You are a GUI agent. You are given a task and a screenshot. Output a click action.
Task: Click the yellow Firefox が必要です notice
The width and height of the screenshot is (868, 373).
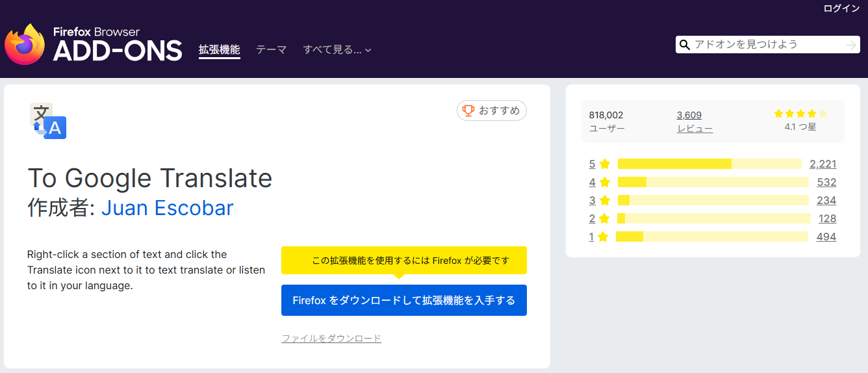[x=404, y=261]
